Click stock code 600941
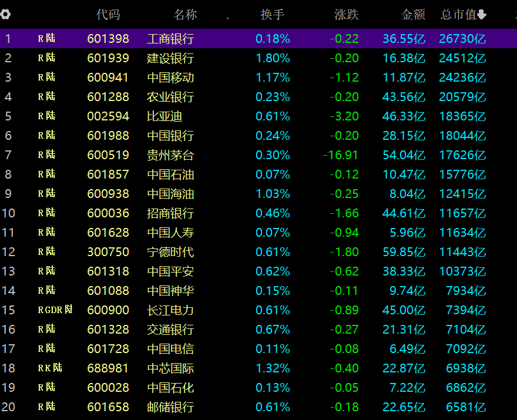Screen dimensions: 517x420 tap(108, 78)
